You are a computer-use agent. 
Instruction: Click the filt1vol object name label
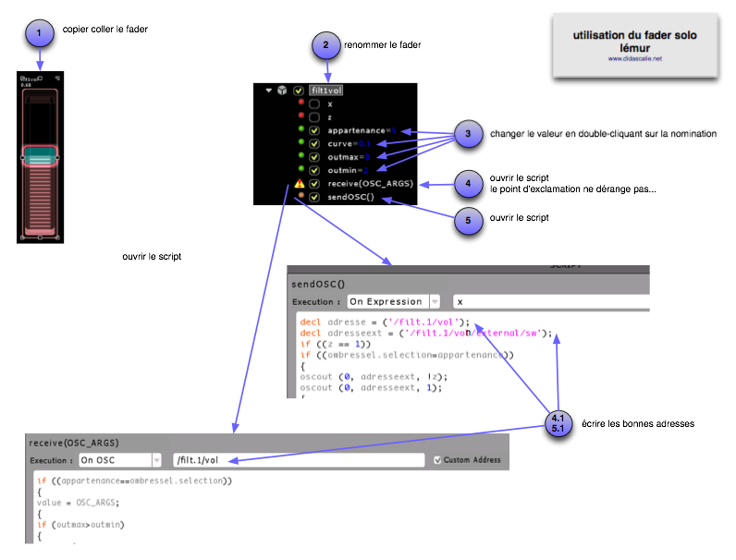[325, 91]
